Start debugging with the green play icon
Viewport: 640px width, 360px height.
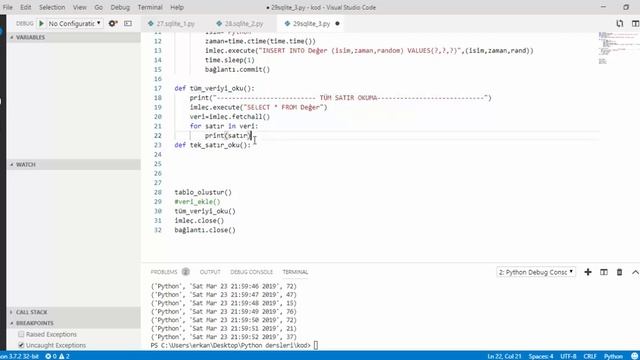pyautogui.click(x=41, y=24)
